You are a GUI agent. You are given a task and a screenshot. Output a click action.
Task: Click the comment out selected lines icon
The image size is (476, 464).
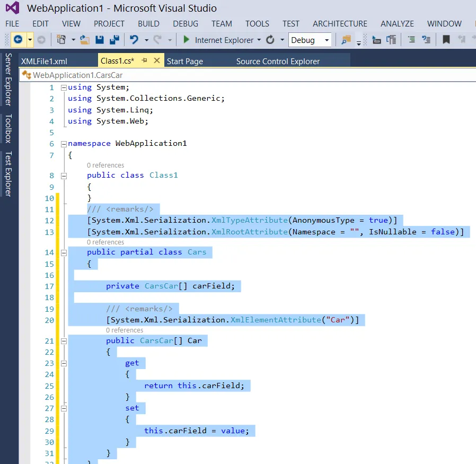pyautogui.click(x=411, y=40)
